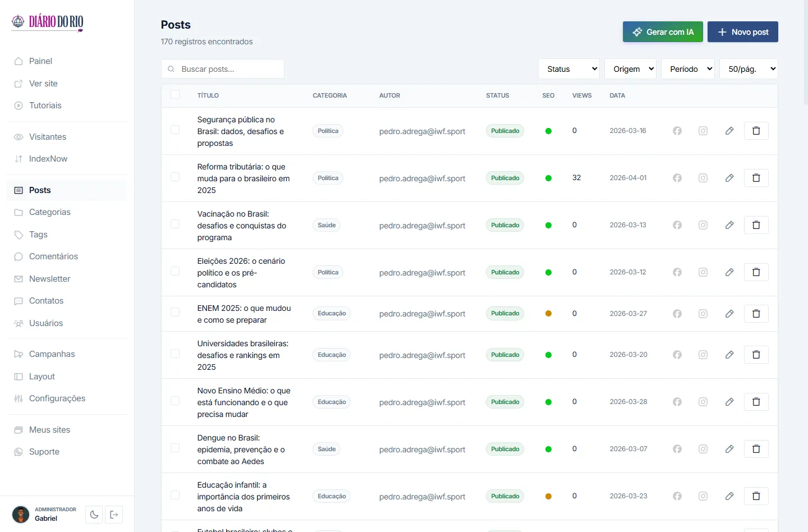Click the logout icon near Gabriel
808x532 pixels.
[114, 515]
